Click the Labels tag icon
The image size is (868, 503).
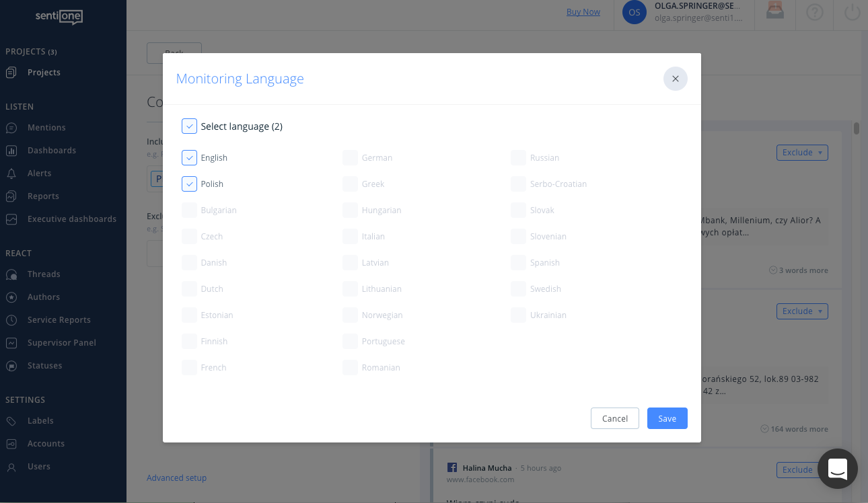pyautogui.click(x=11, y=421)
